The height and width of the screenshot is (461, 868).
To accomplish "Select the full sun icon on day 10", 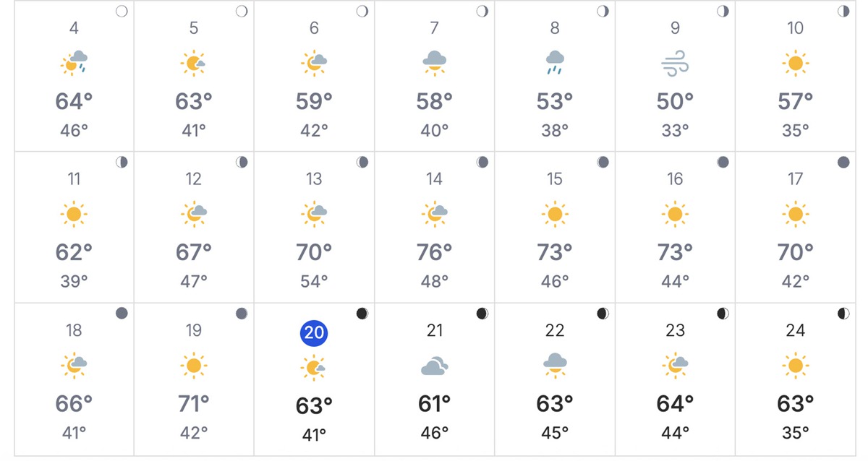I will coord(795,64).
